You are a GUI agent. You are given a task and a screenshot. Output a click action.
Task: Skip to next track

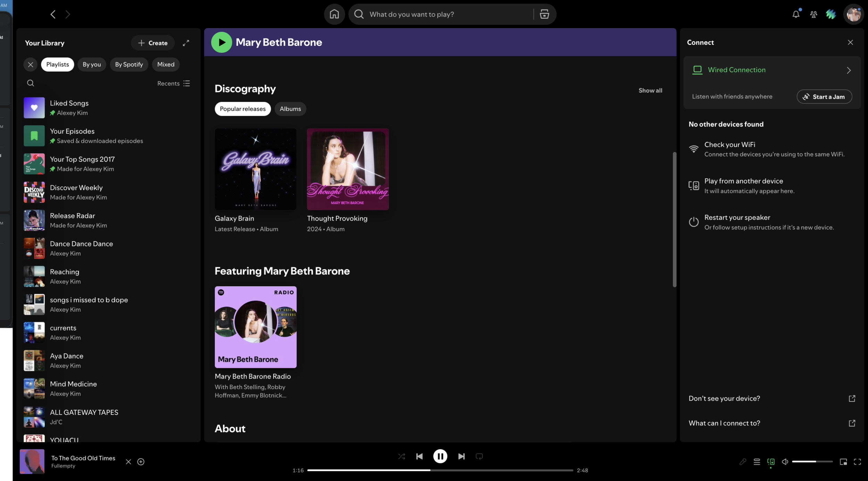(x=461, y=456)
